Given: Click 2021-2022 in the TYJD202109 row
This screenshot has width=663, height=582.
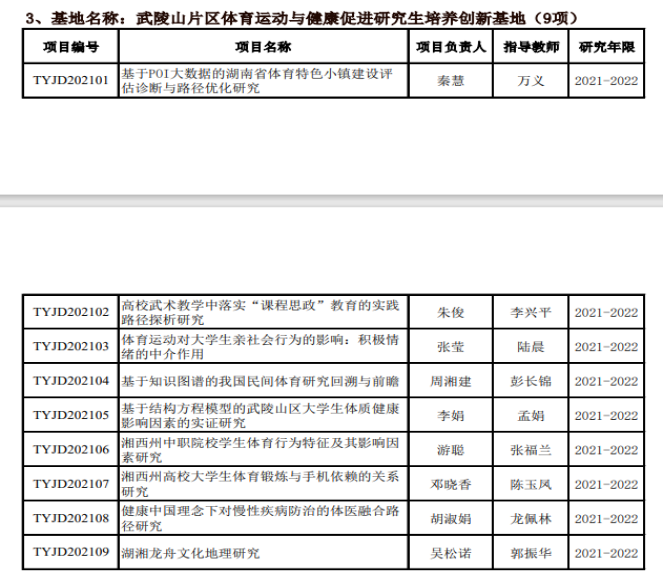Looking at the screenshot, I should [x=606, y=553].
